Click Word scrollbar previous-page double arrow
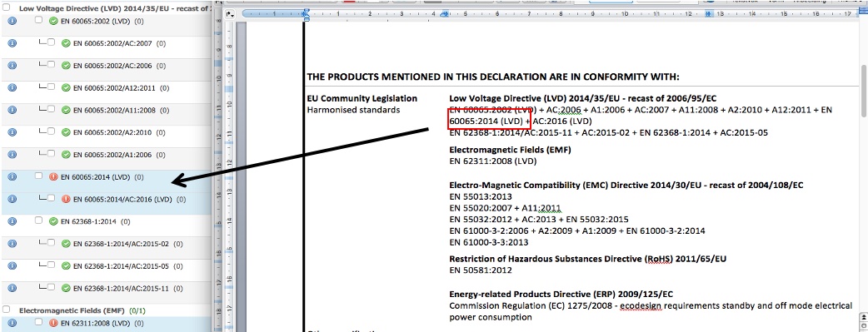Viewport: 868px width, 332px height. click(863, 317)
